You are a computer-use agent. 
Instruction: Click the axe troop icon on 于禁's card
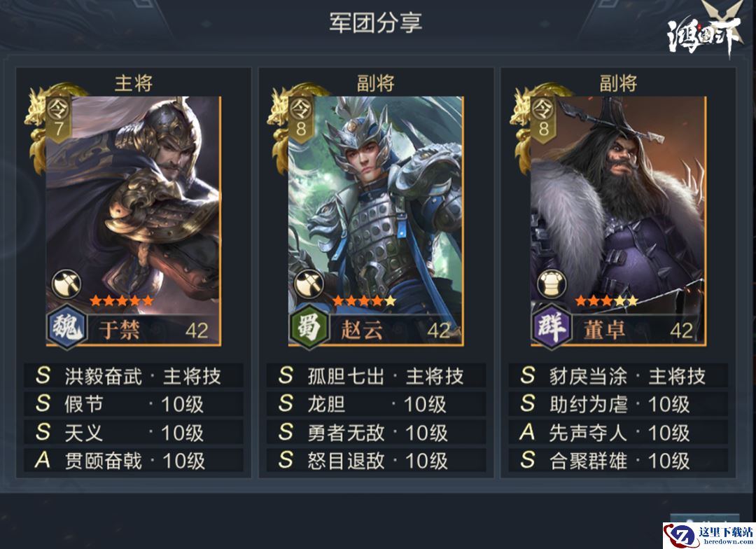coord(66,284)
